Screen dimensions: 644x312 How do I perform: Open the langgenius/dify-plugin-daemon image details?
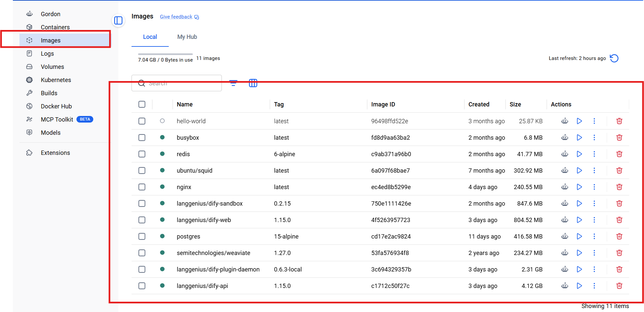(218, 269)
